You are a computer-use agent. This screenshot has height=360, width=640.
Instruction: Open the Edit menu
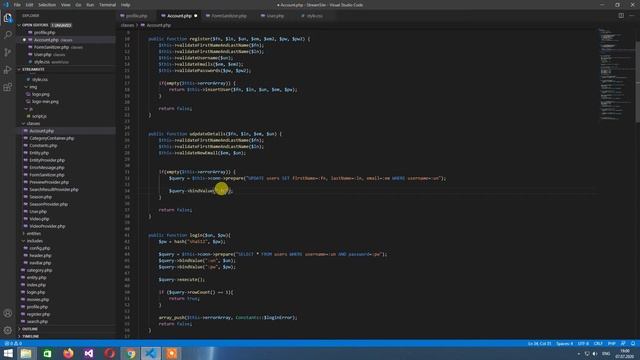coord(29,5)
